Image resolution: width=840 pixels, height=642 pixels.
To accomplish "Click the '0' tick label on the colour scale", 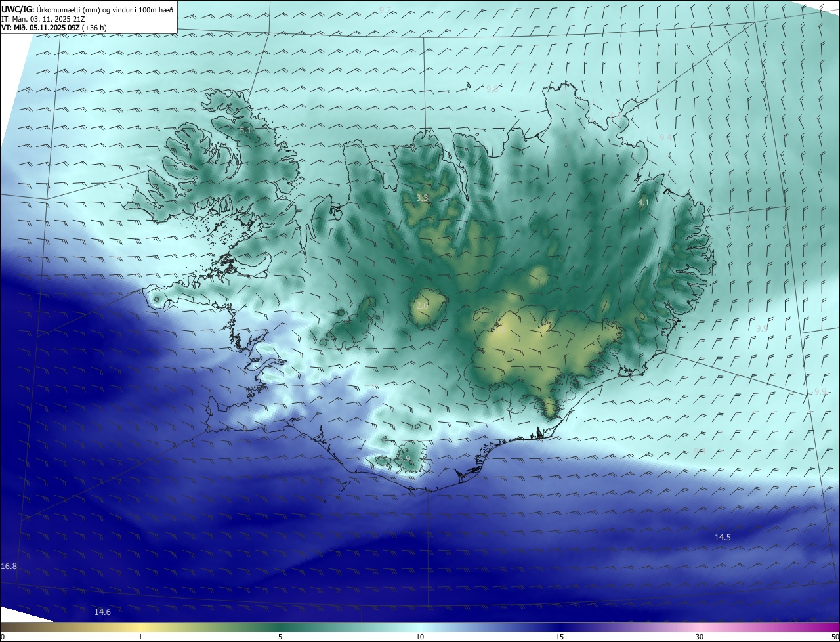I will click(3, 637).
